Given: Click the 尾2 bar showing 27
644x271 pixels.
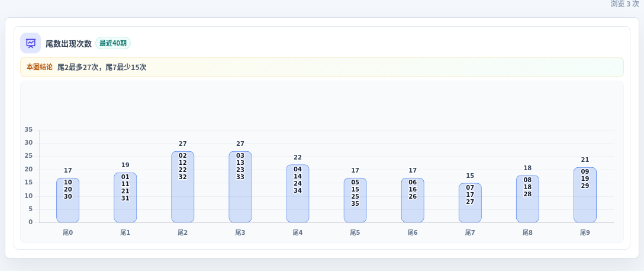Looking at the screenshot, I should click(x=183, y=187).
